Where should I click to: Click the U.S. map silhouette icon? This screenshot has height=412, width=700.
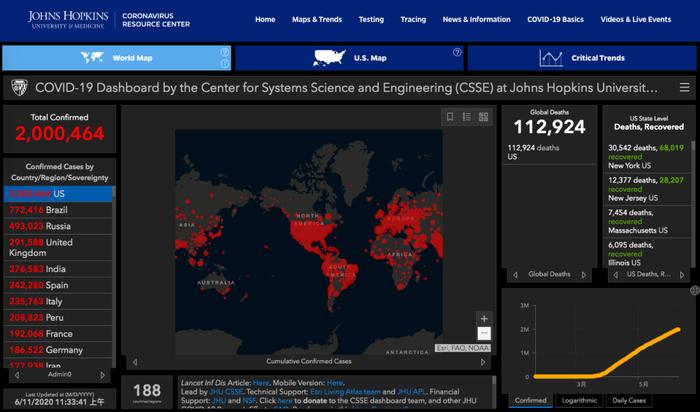click(329, 58)
